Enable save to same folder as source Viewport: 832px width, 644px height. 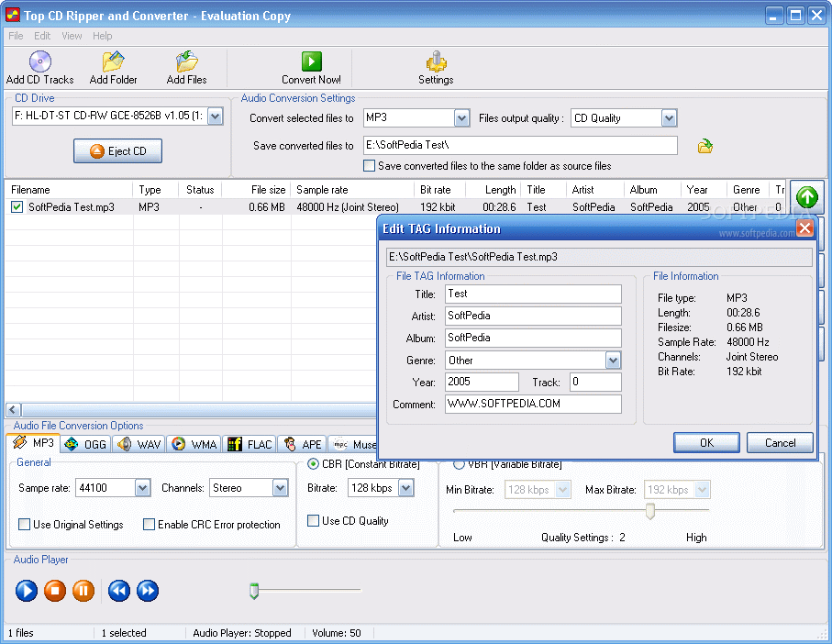[370, 165]
